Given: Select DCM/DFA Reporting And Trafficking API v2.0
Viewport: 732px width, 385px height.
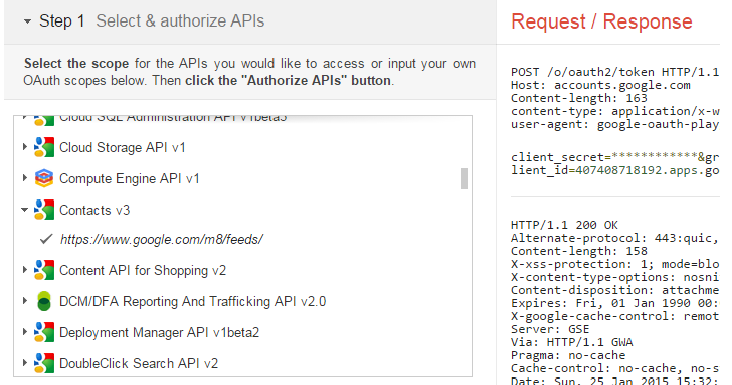Looking at the screenshot, I should 192,301.
